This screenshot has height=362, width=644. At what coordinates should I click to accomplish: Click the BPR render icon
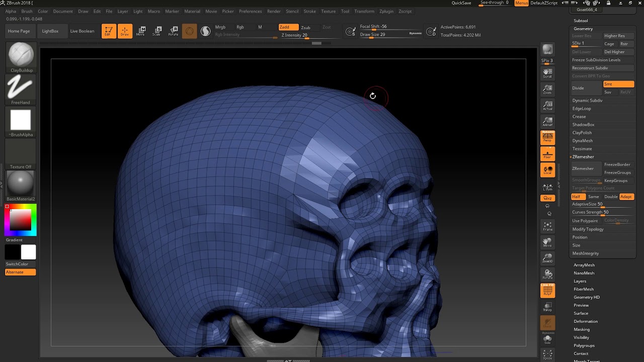(547, 49)
